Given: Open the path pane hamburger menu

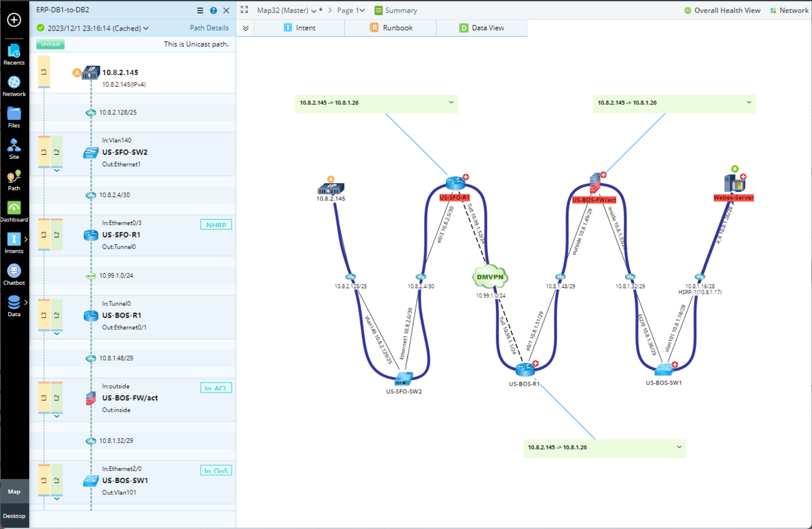Looking at the screenshot, I should point(200,11).
